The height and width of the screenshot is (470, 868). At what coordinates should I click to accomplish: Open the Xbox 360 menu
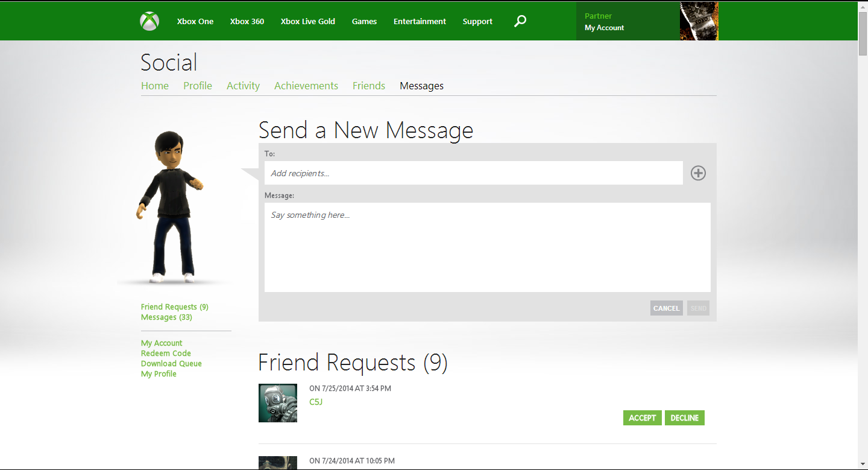[247, 21]
